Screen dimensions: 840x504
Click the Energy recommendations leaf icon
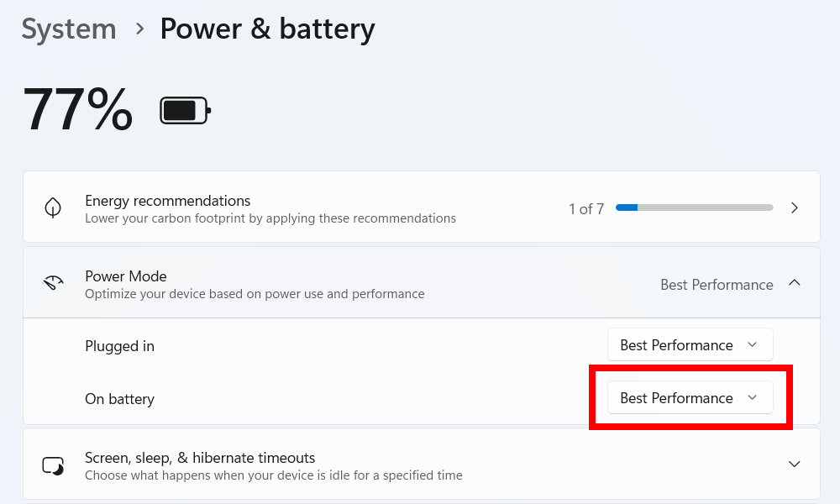[x=53, y=208]
